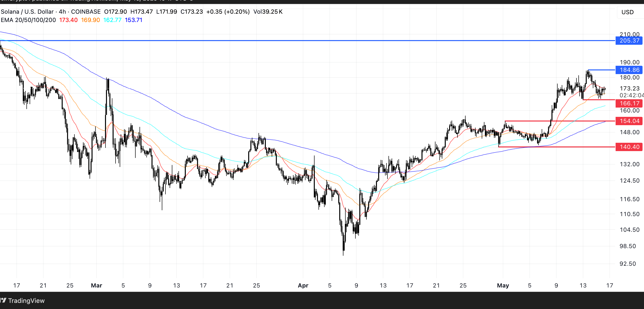
Task: Click the 210.00 price axis label
Action: point(630,34)
